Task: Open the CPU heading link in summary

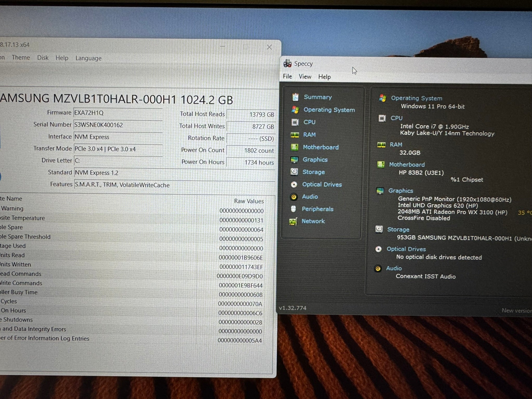Action: tap(396, 118)
